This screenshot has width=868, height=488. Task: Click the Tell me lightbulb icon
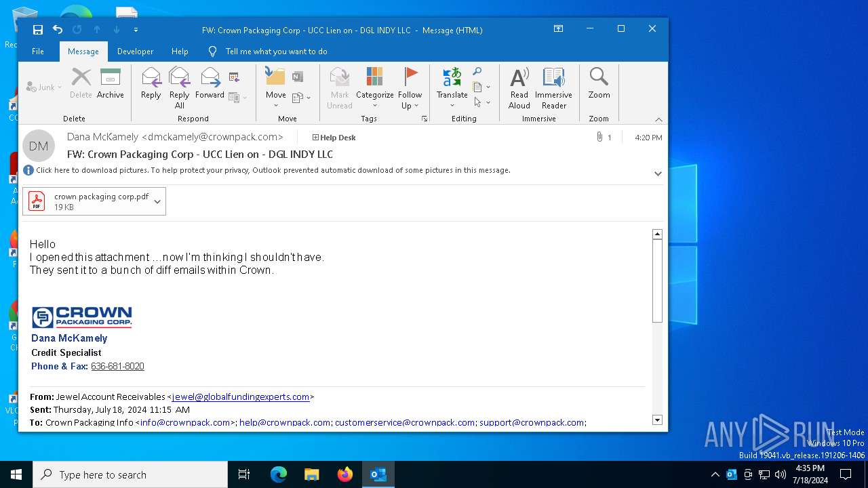coord(212,52)
